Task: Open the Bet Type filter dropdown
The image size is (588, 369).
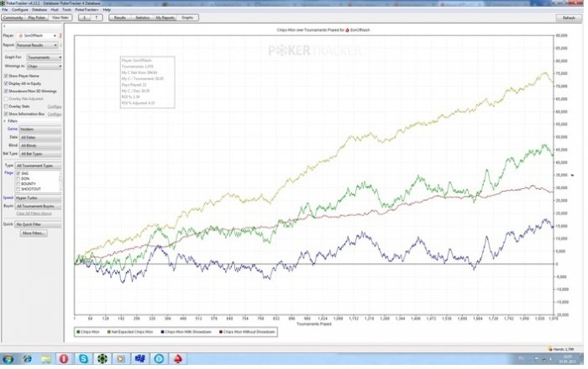Action: 40,154
